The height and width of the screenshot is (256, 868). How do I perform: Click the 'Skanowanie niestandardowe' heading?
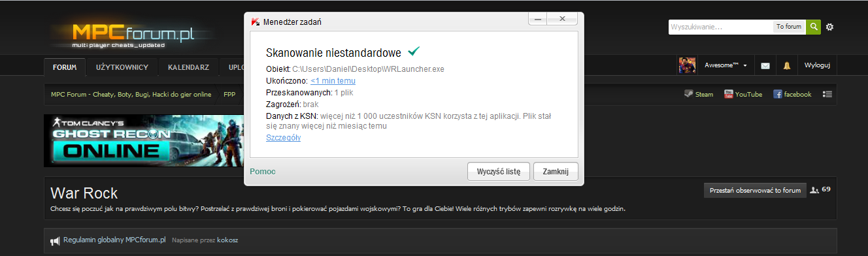(334, 52)
